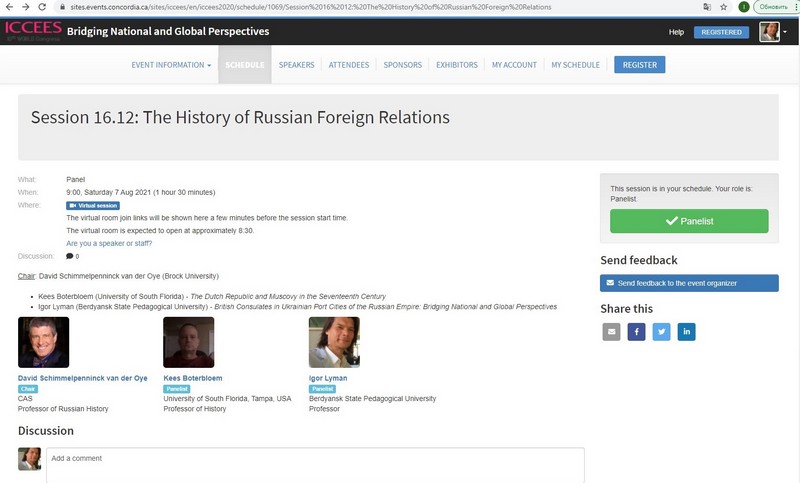Bookmark this page with star icon
The height and width of the screenshot is (483, 800).
pos(723,7)
